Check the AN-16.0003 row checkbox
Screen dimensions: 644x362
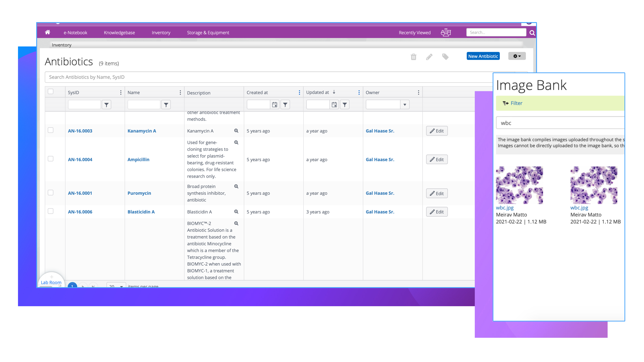click(x=51, y=130)
